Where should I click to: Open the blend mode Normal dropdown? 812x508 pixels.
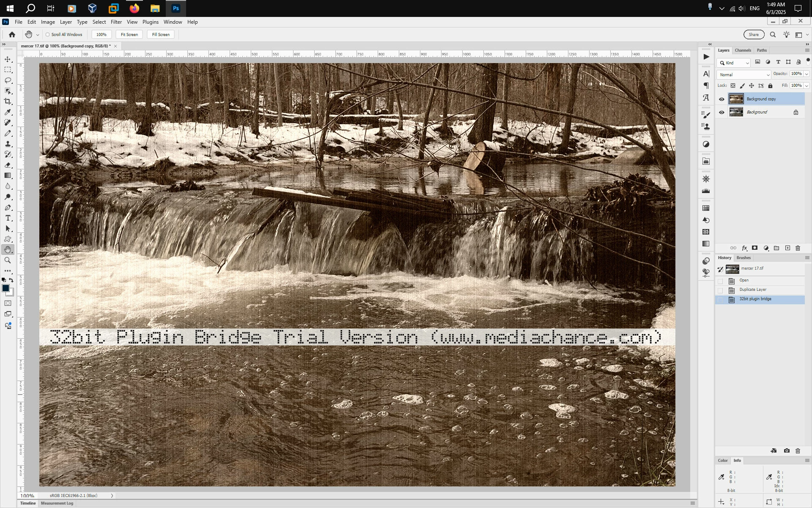click(x=744, y=75)
